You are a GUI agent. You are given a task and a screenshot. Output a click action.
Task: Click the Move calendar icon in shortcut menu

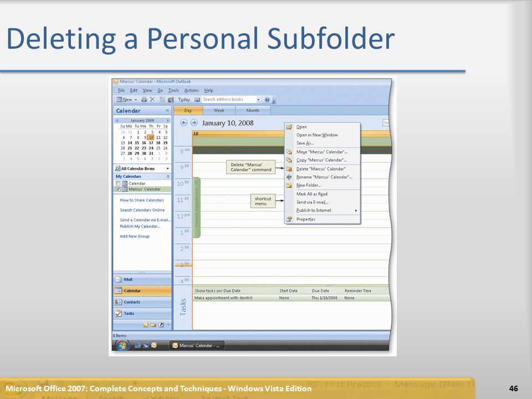click(289, 152)
